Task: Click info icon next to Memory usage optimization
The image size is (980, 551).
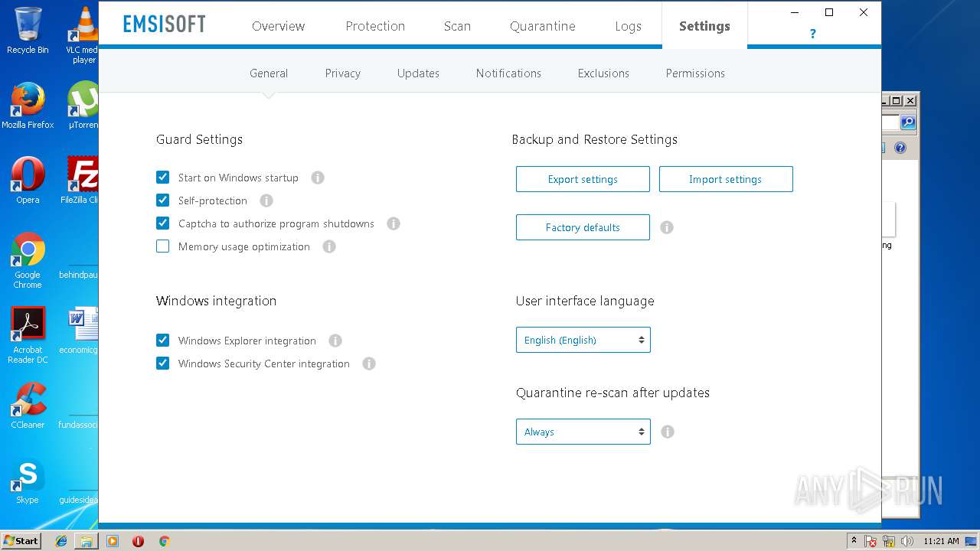Action: (329, 246)
